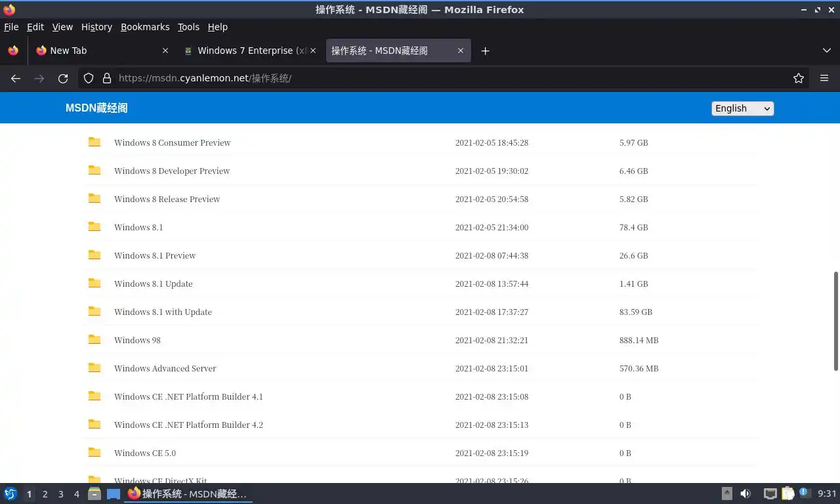Bookmark this page with the star icon
This screenshot has height=504, width=840.
click(x=799, y=78)
